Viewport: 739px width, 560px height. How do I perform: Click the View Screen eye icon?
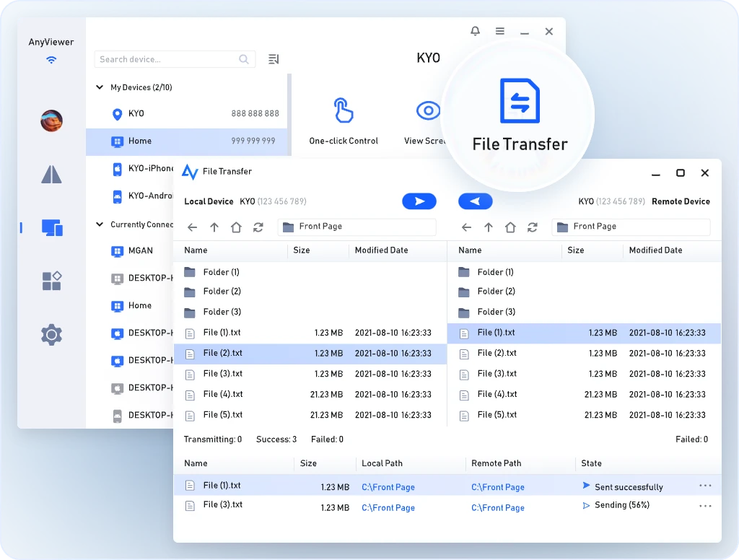(428, 110)
